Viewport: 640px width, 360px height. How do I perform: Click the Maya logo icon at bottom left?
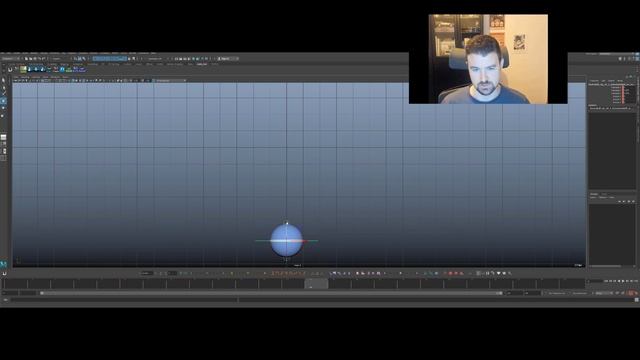click(x=4, y=264)
